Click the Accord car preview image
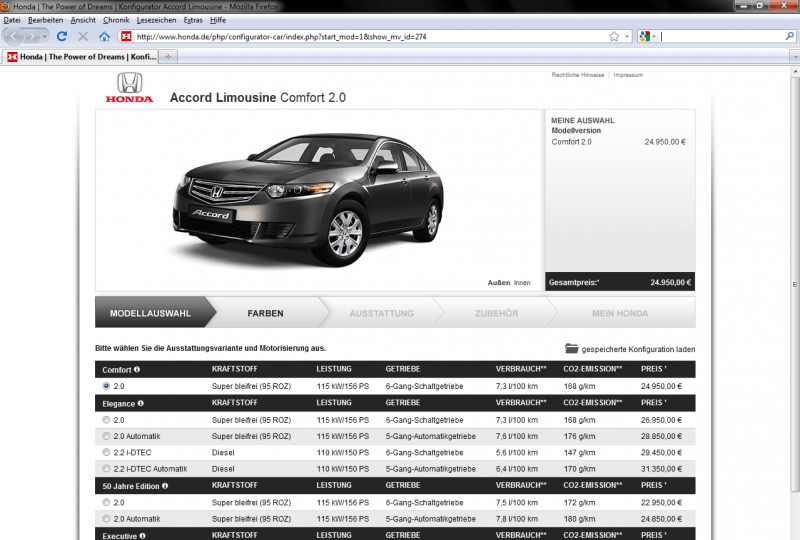This screenshot has width=800, height=540. 309,199
